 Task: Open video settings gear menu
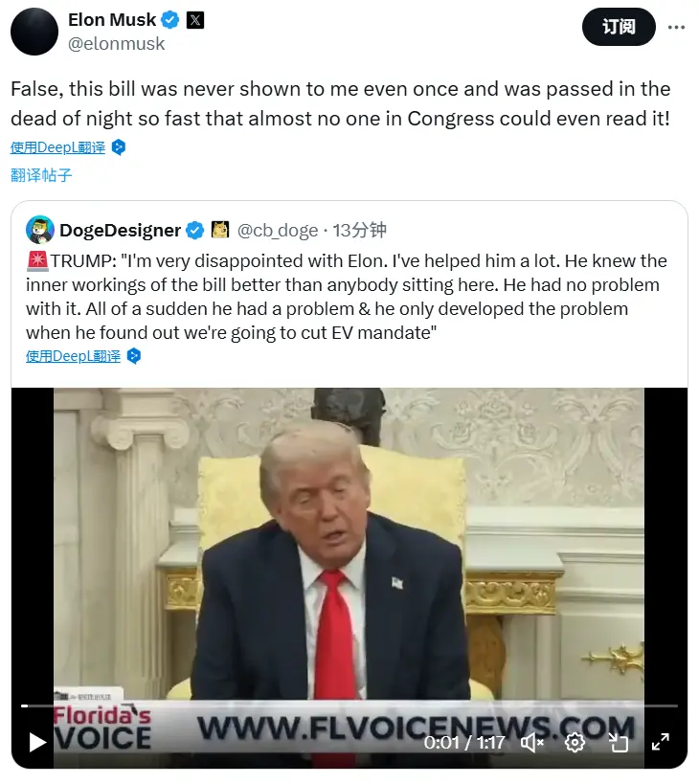coord(575,743)
